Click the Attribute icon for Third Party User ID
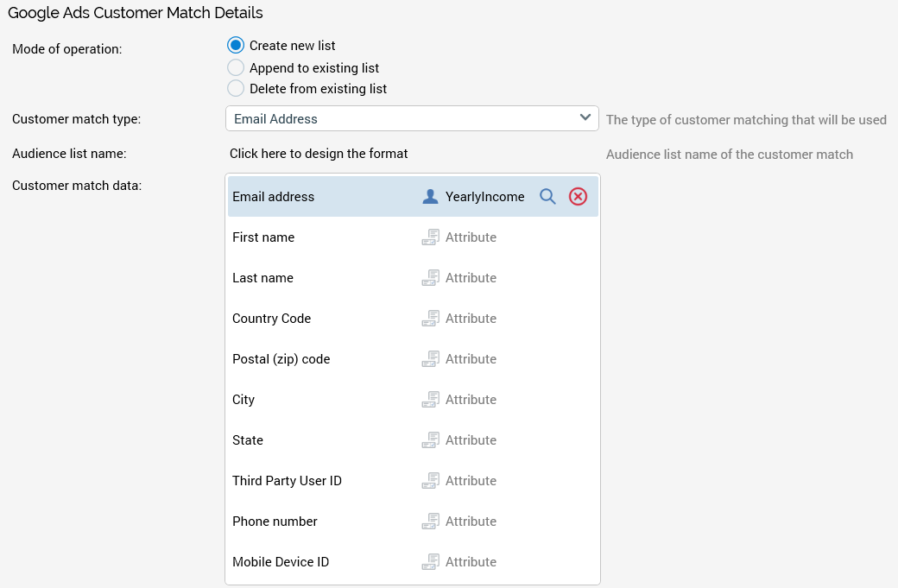 pos(430,480)
